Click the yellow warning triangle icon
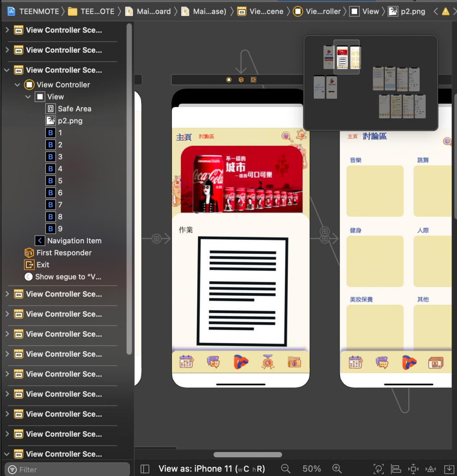The height and width of the screenshot is (476, 457). (x=445, y=12)
